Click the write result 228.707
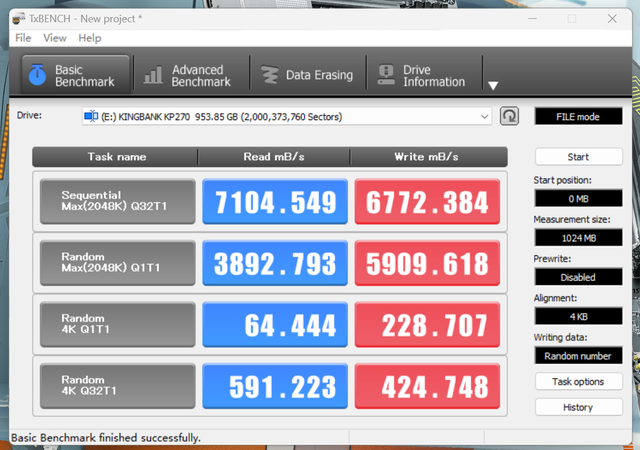 click(x=427, y=324)
